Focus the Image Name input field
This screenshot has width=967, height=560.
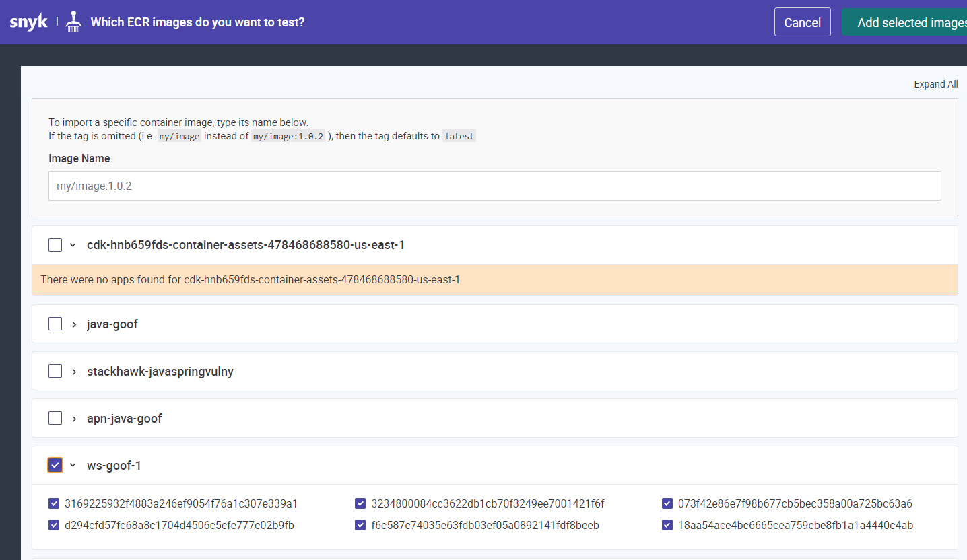point(494,186)
